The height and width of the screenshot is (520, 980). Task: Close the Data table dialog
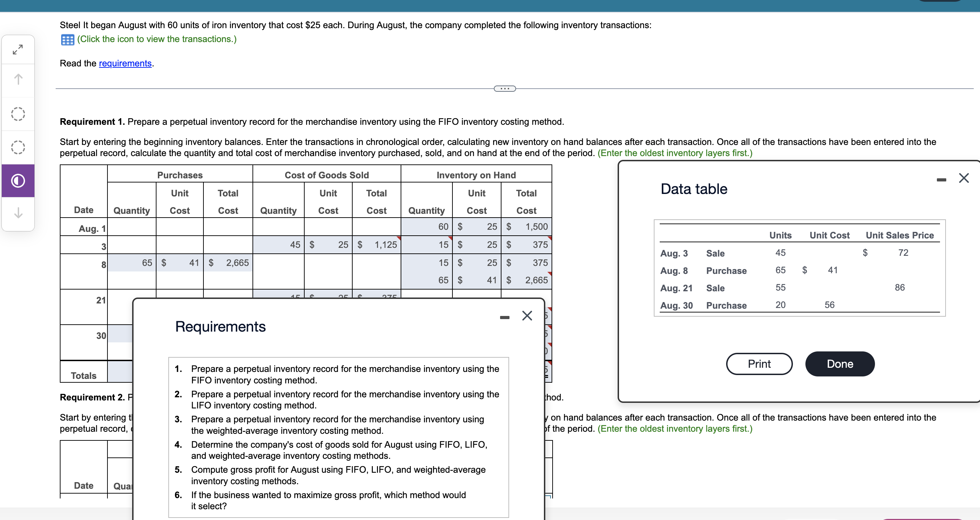964,178
